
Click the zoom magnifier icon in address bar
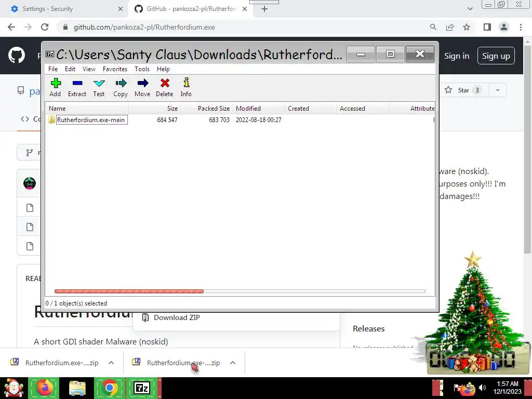[x=433, y=27]
